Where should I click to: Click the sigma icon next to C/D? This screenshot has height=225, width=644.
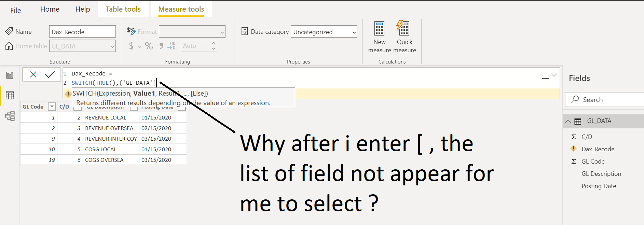click(x=574, y=137)
